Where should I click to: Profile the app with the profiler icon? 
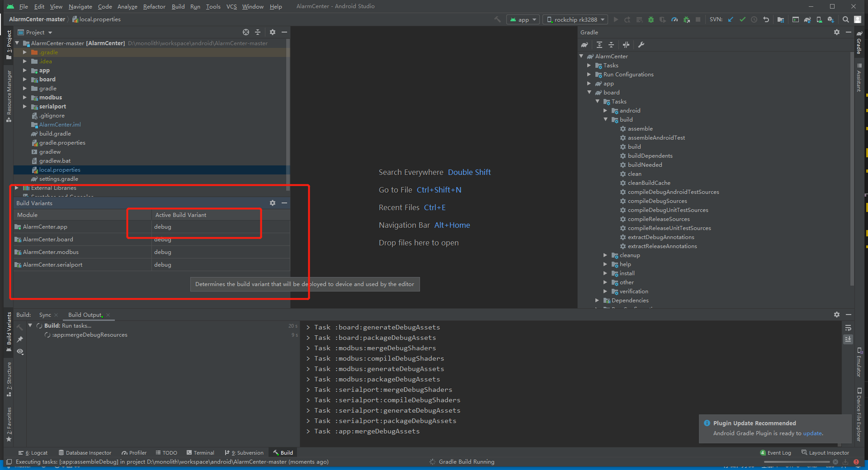click(x=675, y=19)
